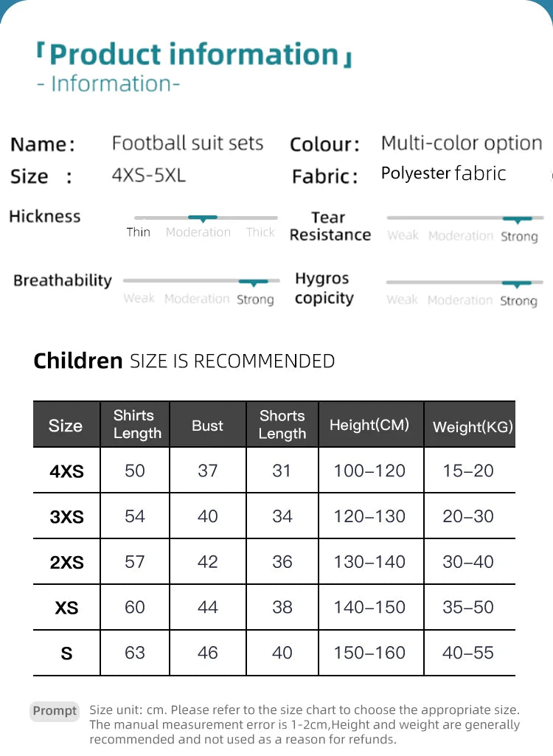Click the '150–160' height cell

369,653
